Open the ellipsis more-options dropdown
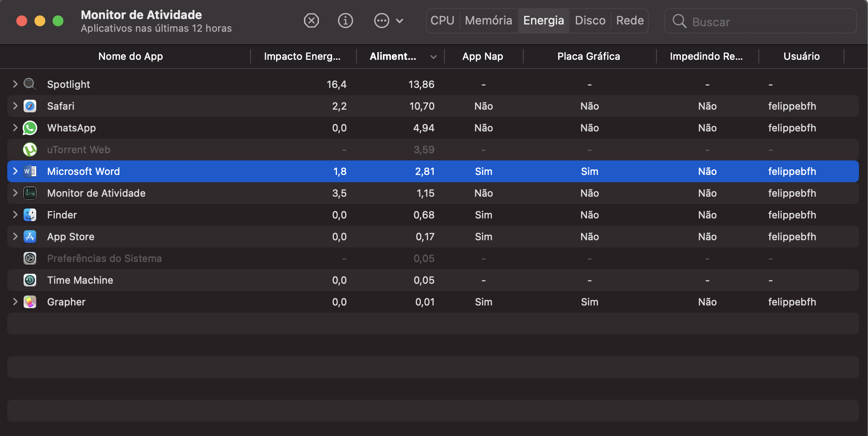Screen dimensions: 868x436 388,21
